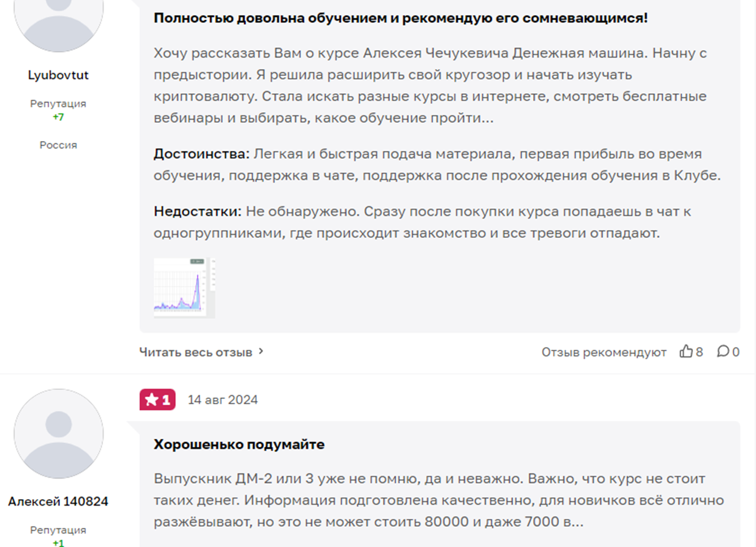Open review titled 'Хорошенько подумайте'
The height and width of the screenshot is (547, 756).
pos(239,445)
